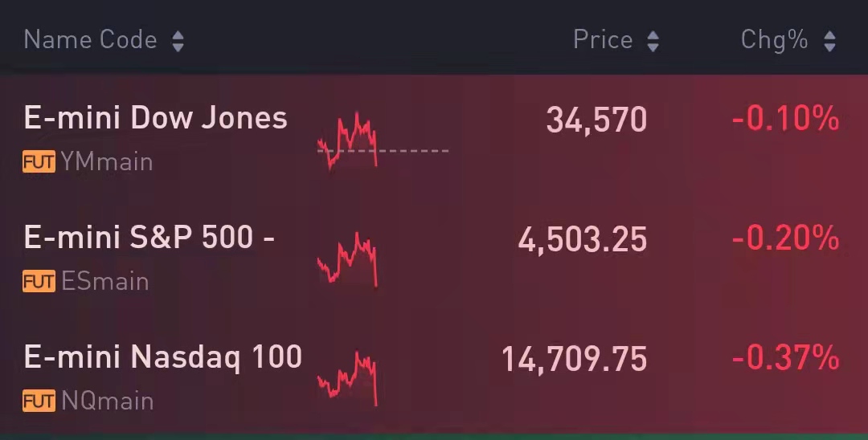This screenshot has height=440, width=868.
Task: Select the E-mini S&P 500 name
Action: point(149,238)
